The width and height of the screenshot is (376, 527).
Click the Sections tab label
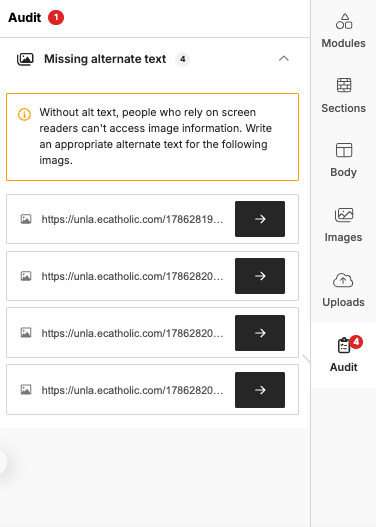pos(343,108)
